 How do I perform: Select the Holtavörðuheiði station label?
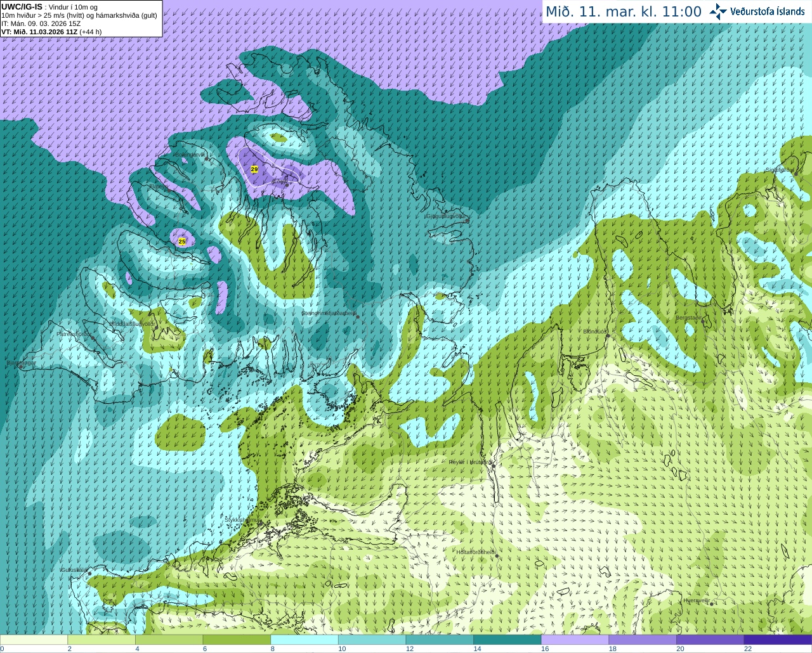[476, 552]
